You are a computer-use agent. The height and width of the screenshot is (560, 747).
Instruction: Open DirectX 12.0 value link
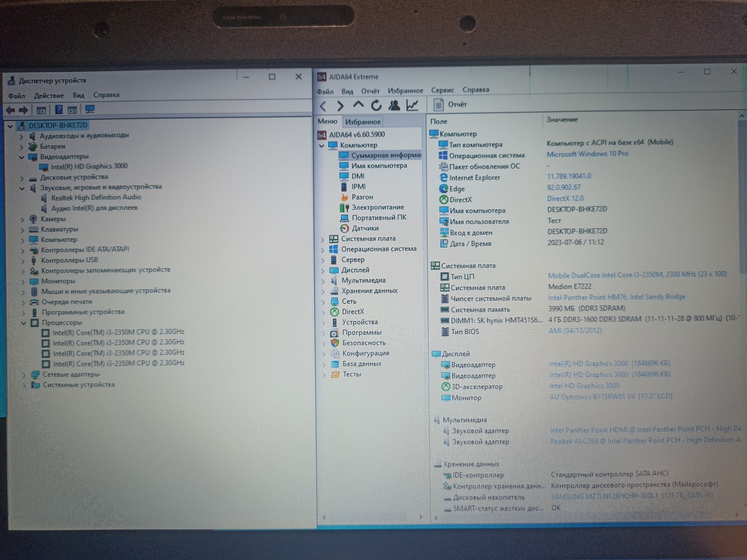(565, 198)
